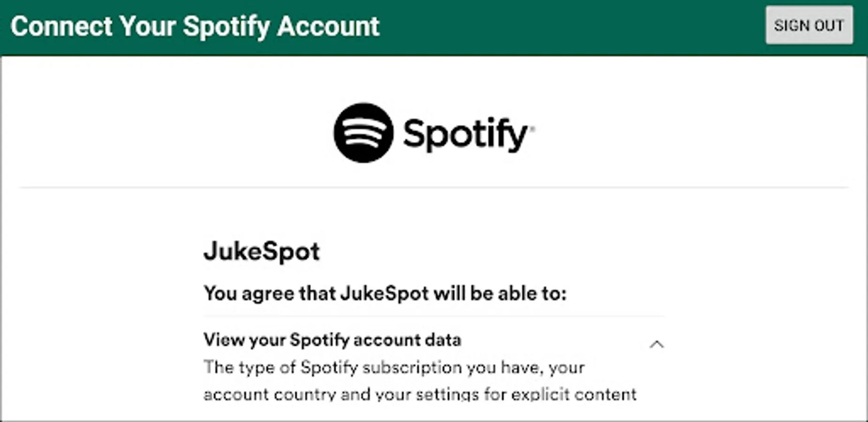Collapse section with the upward chevron icon

coord(657,345)
